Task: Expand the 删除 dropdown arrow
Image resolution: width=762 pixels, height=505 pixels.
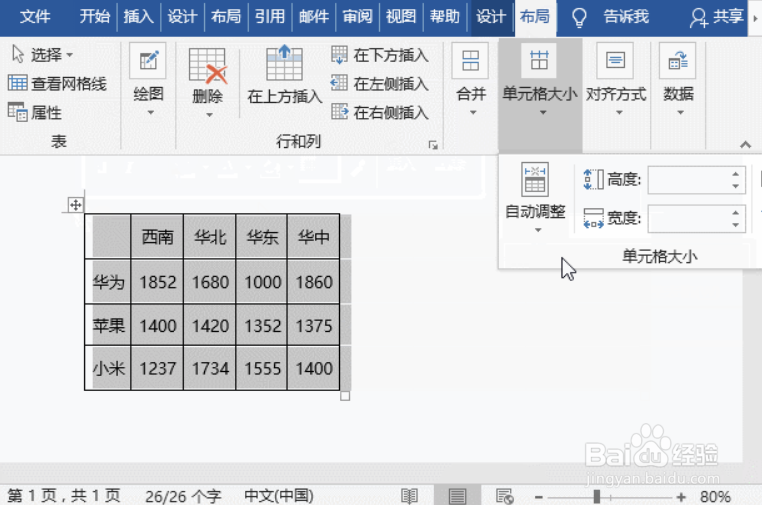Action: (x=209, y=115)
